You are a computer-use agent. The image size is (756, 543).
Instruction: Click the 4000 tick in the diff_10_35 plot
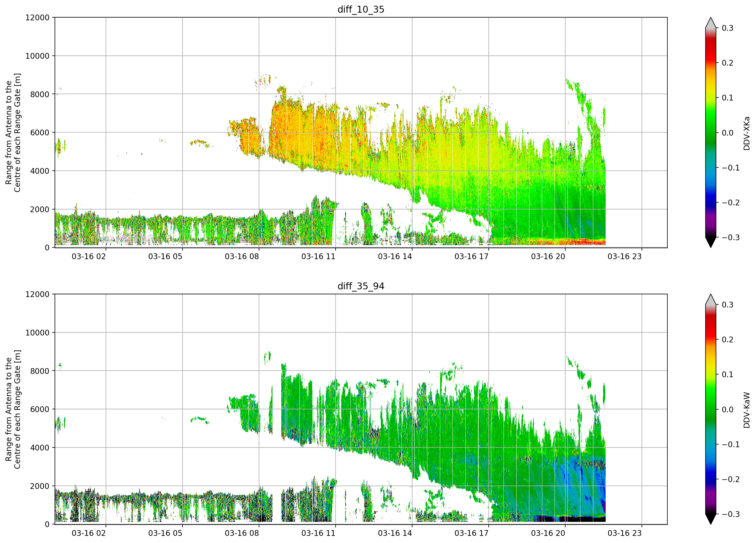pos(40,171)
